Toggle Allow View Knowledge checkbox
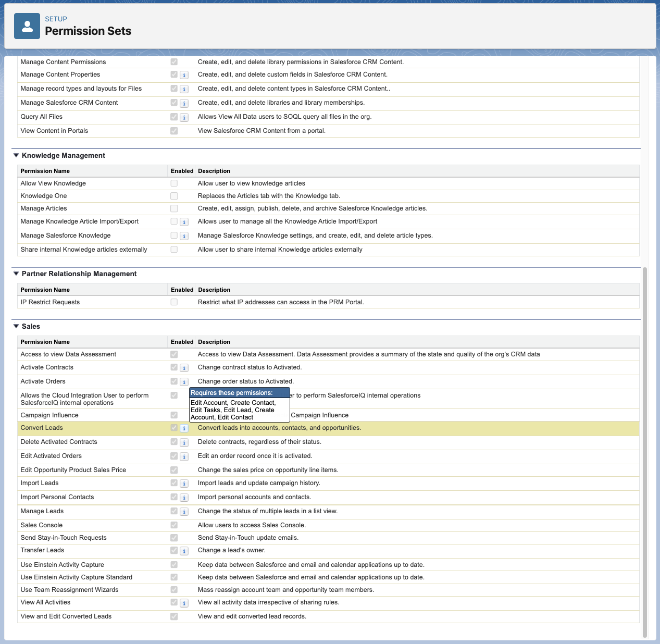 click(174, 183)
